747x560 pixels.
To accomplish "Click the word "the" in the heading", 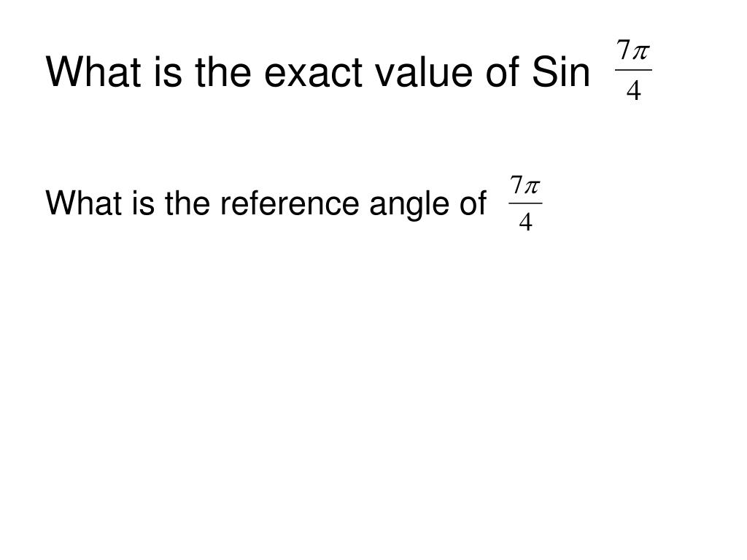I will 223,72.
